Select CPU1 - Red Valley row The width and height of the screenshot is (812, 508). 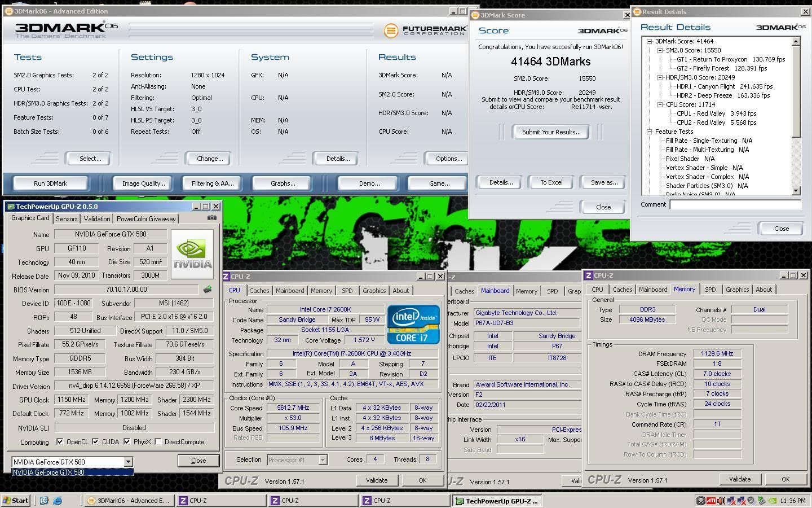[716, 113]
